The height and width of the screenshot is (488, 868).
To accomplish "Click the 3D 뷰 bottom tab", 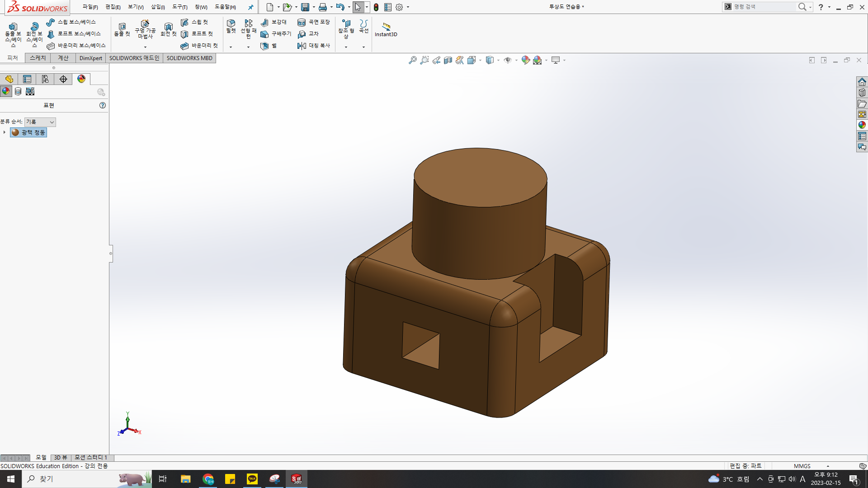I will tap(61, 457).
